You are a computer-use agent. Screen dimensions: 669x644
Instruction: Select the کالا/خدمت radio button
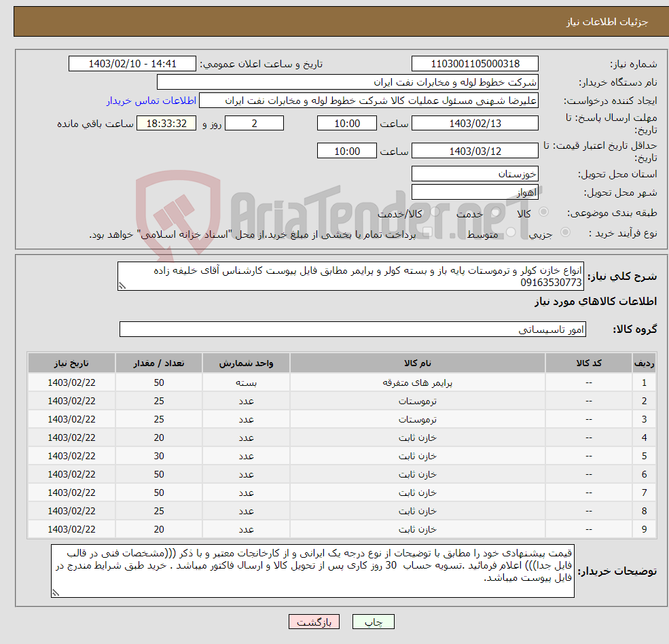tap(435, 212)
